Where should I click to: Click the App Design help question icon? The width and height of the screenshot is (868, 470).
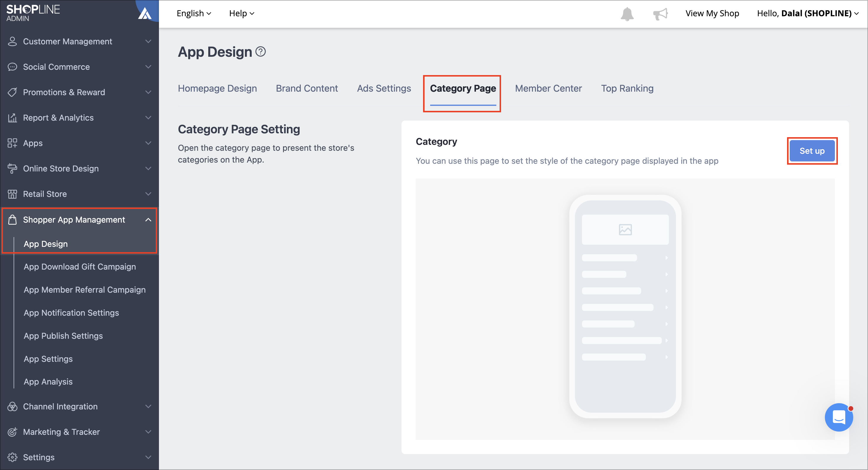(x=261, y=52)
